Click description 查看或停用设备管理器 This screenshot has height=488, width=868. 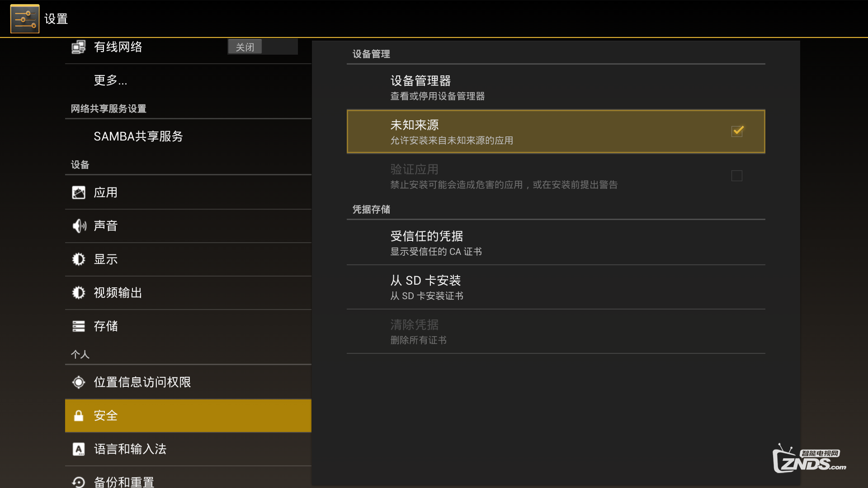pyautogui.click(x=438, y=96)
